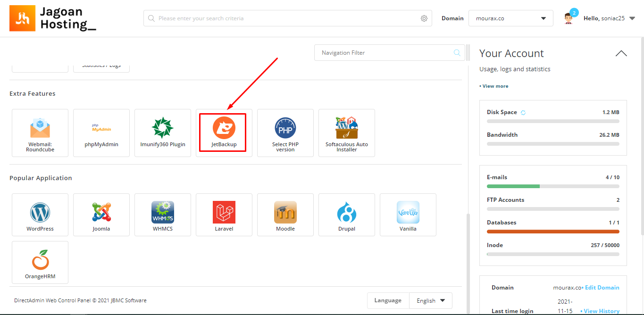Open search settings gear
The width and height of the screenshot is (644, 315).
point(424,18)
